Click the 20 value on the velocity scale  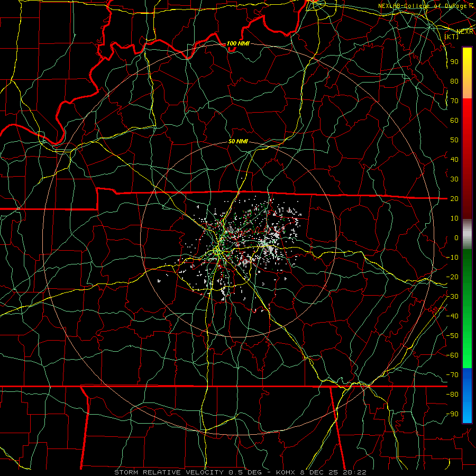454,199
